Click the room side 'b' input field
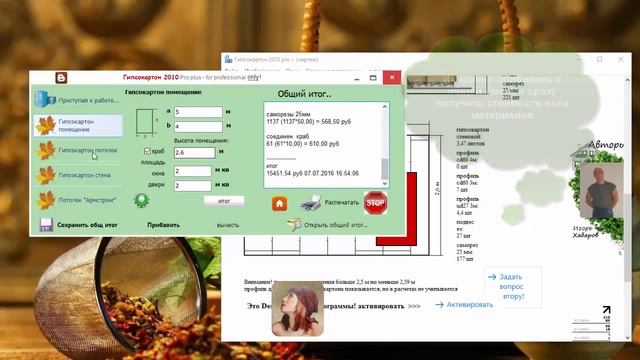 [x=198, y=127]
